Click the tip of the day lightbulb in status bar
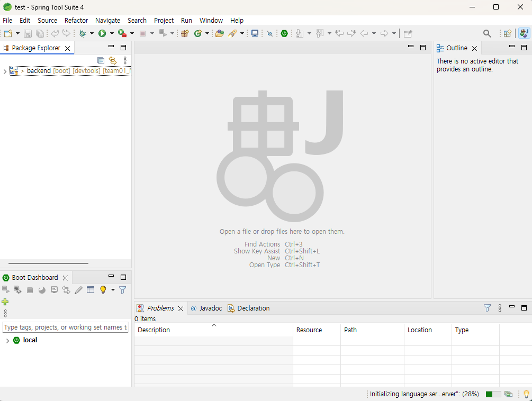This screenshot has height=401, width=532. coord(526,394)
